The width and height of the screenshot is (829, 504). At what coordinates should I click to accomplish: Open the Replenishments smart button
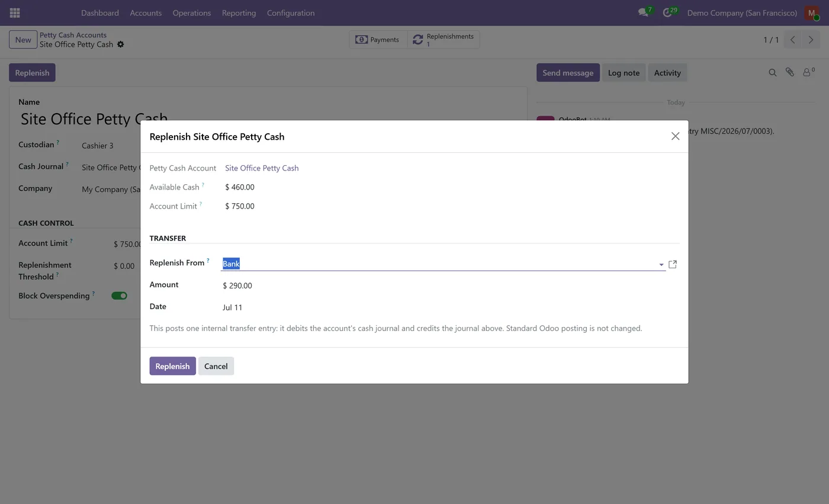point(444,40)
